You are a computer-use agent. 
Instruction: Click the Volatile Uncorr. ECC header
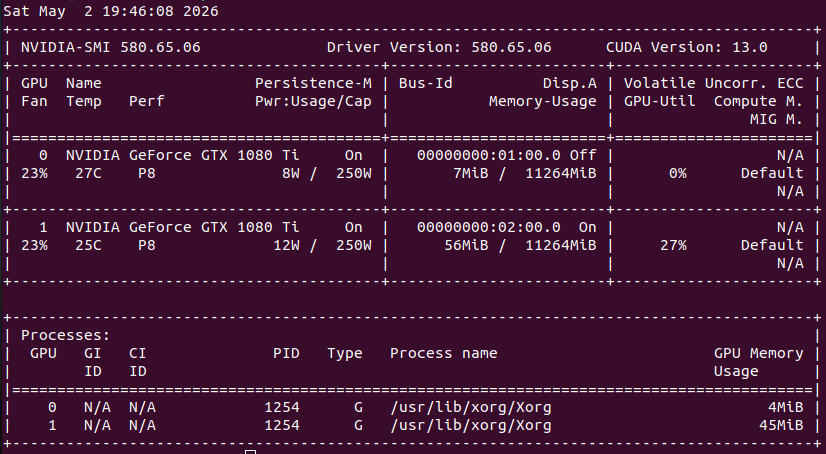click(x=714, y=83)
